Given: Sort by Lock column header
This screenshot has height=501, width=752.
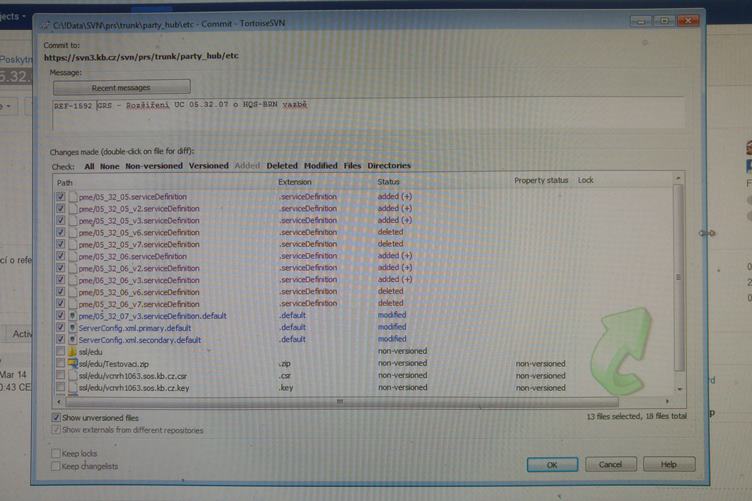Looking at the screenshot, I should [586, 180].
